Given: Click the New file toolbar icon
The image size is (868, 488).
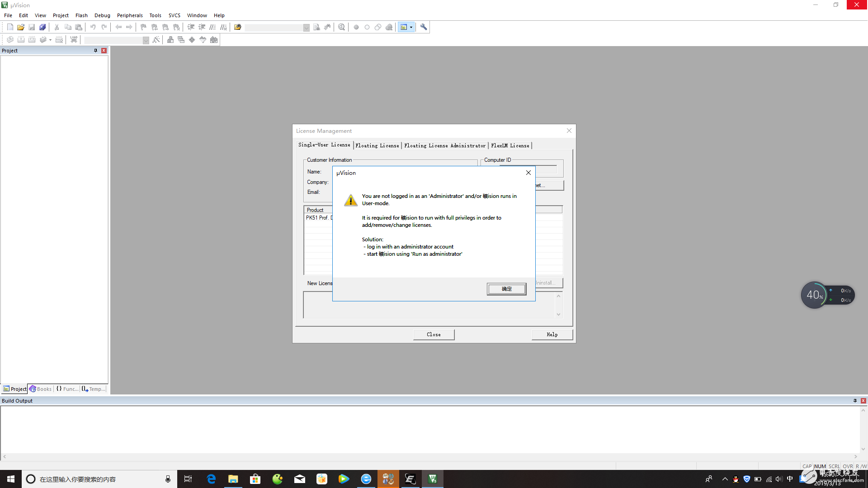Looking at the screenshot, I should tap(10, 27).
